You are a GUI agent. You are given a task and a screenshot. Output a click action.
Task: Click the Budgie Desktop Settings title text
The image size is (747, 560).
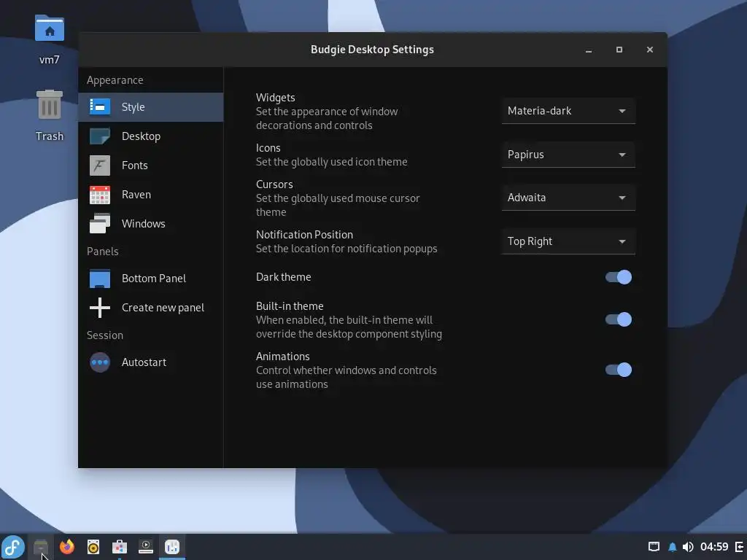(x=372, y=50)
